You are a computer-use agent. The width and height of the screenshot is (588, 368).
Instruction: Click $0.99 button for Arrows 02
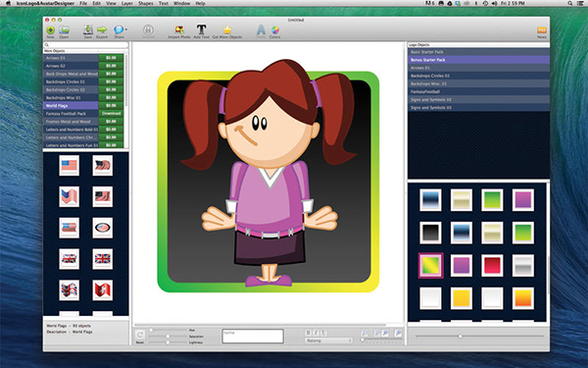(x=111, y=66)
